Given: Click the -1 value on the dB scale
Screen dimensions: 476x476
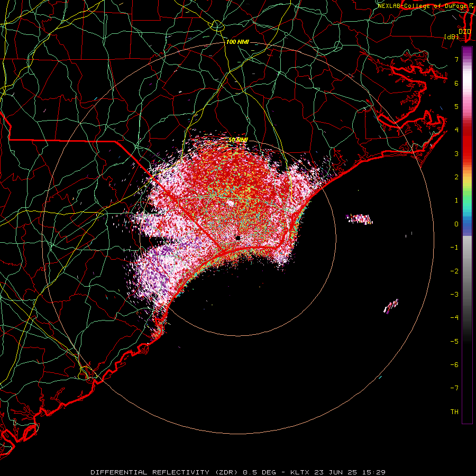Looking at the screenshot, I should click(454, 248).
